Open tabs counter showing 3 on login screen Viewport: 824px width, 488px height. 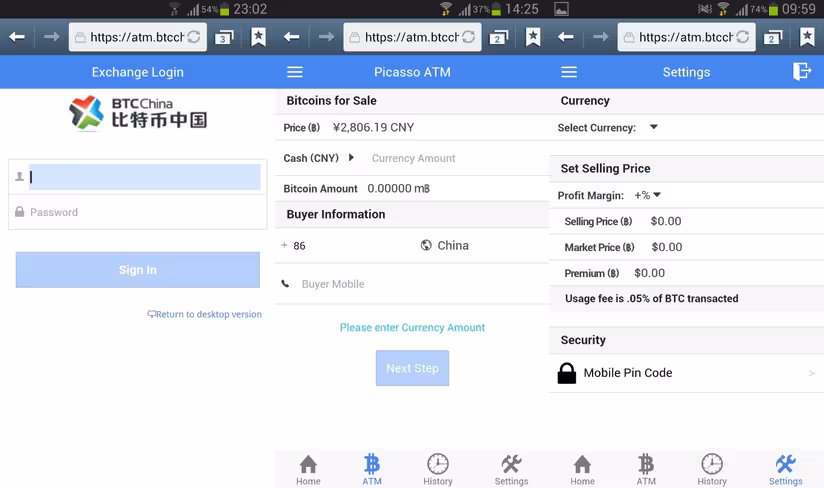(224, 37)
